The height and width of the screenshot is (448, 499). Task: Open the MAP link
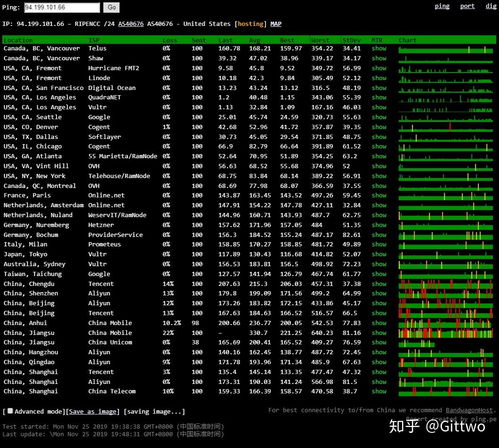(276, 24)
